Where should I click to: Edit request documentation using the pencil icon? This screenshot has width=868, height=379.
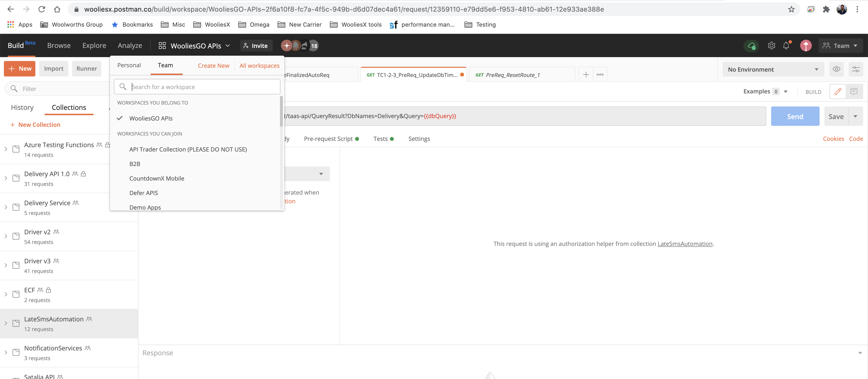tap(838, 91)
